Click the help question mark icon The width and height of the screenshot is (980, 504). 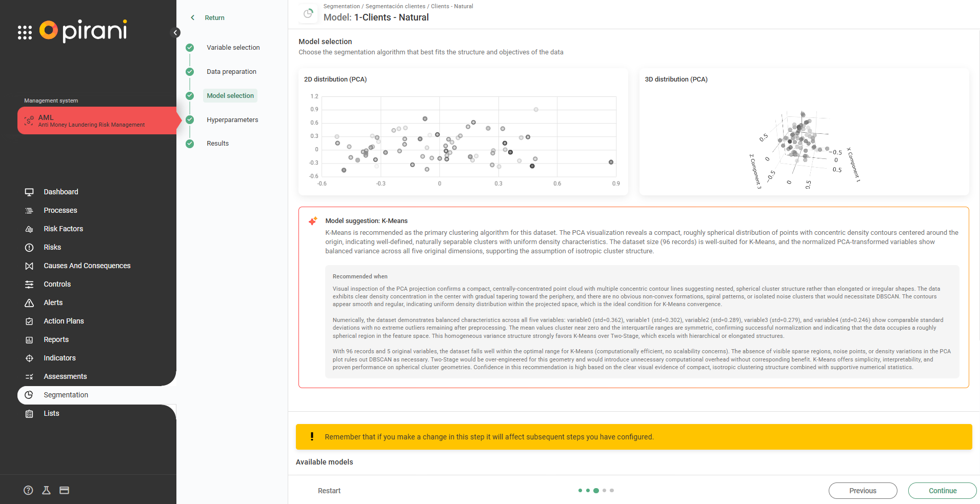click(28, 490)
